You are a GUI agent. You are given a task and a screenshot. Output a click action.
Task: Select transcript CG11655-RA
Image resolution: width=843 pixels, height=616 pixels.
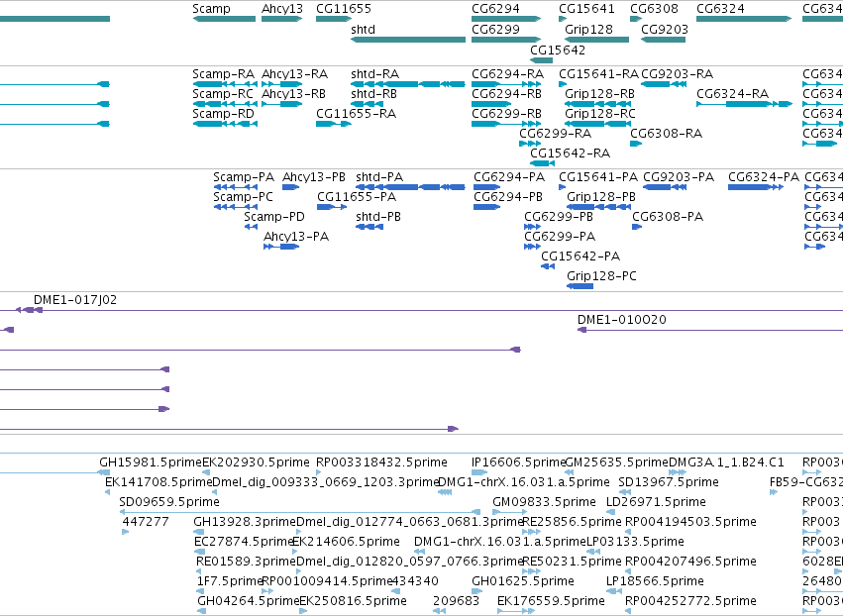coord(356,114)
